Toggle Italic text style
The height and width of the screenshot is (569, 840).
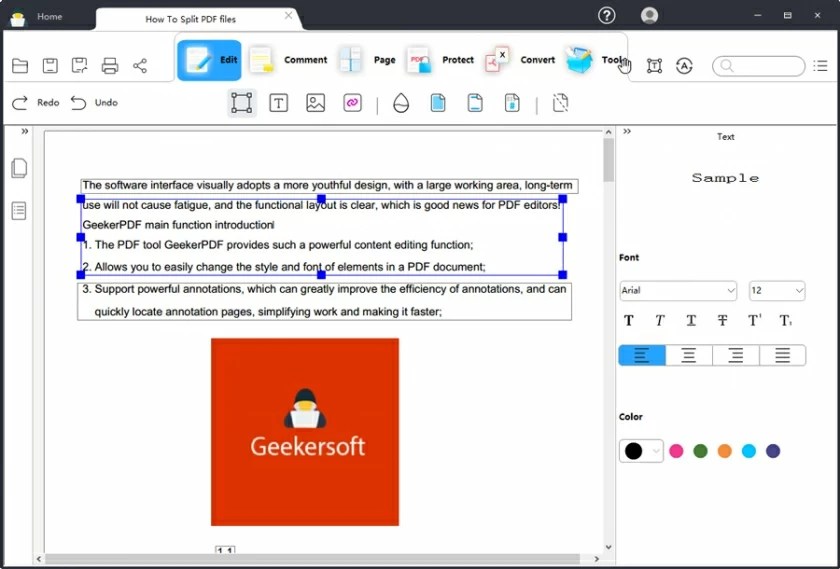(x=660, y=320)
